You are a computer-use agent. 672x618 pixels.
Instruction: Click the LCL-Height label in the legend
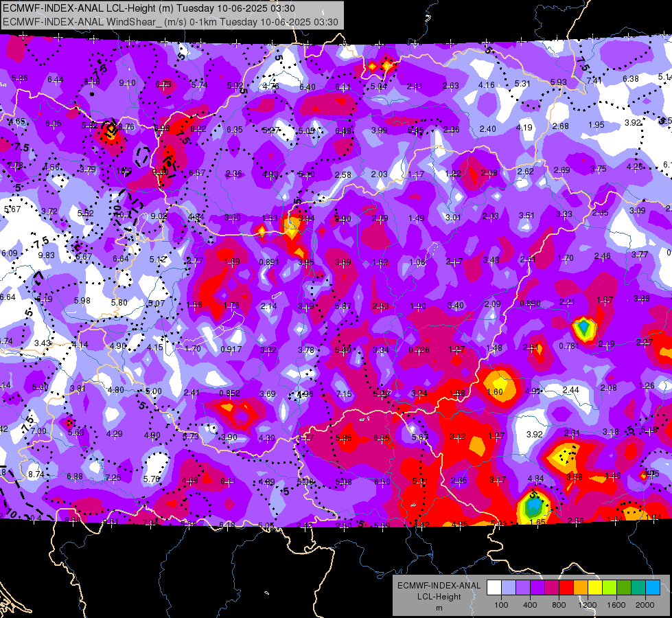click(439, 597)
